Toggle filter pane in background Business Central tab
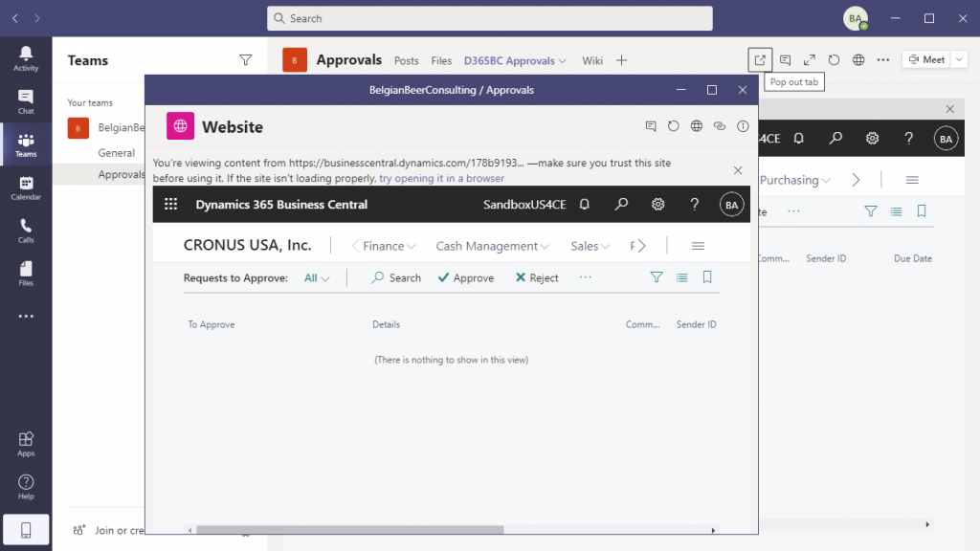The height and width of the screenshot is (551, 980). click(871, 211)
